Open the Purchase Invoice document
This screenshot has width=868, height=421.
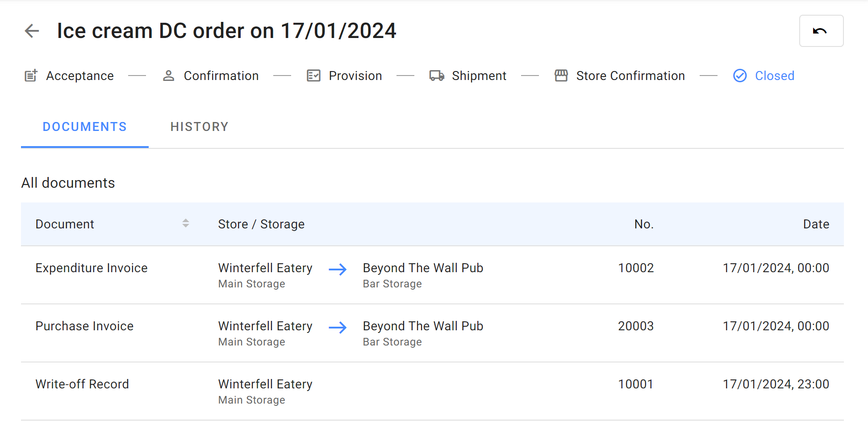pyautogui.click(x=84, y=326)
